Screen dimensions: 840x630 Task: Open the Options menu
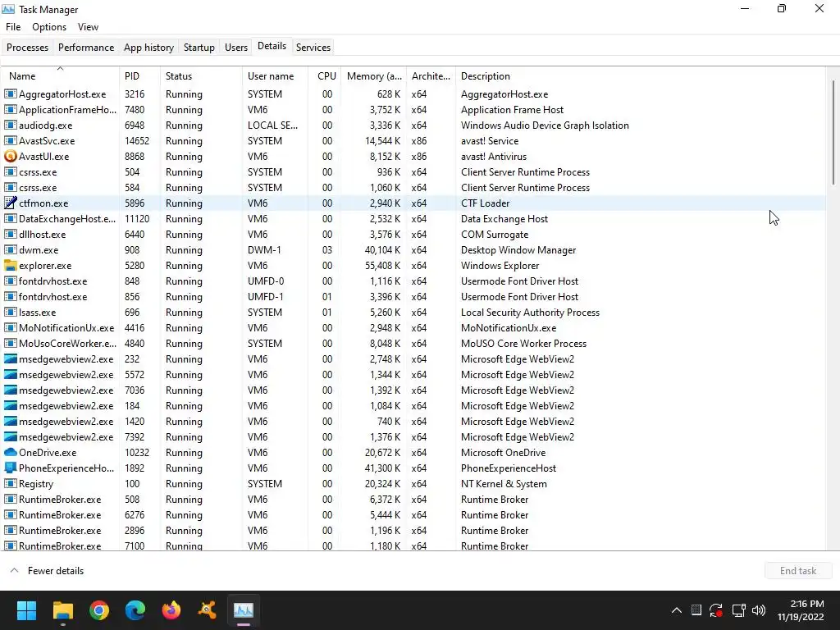[x=49, y=27]
